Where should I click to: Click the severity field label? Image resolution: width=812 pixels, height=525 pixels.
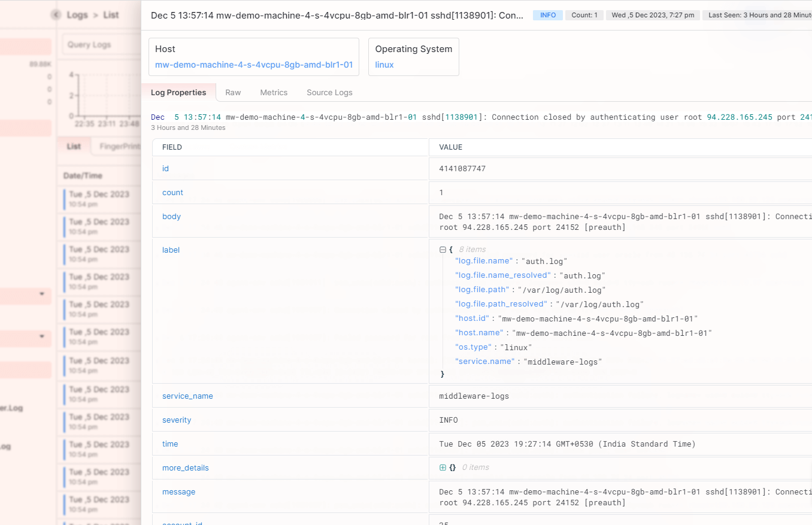point(177,420)
